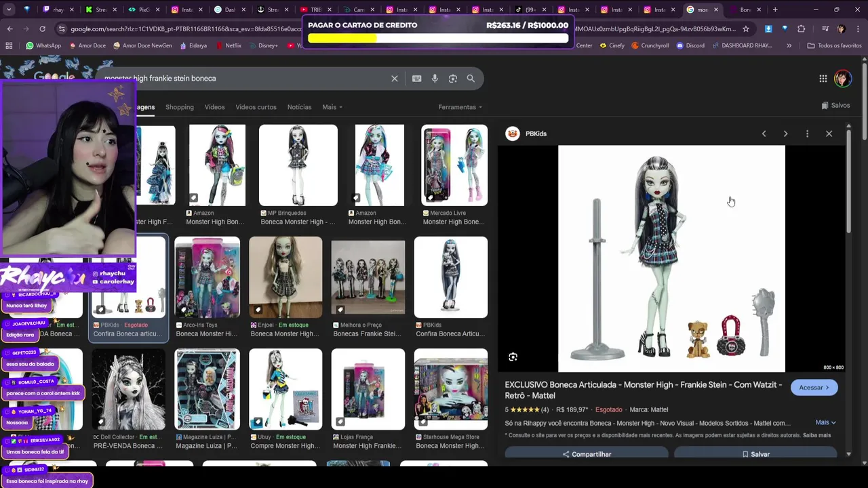The height and width of the screenshot is (488, 868).
Task: Search inside image with Lens overlay icon
Action: coord(513,357)
